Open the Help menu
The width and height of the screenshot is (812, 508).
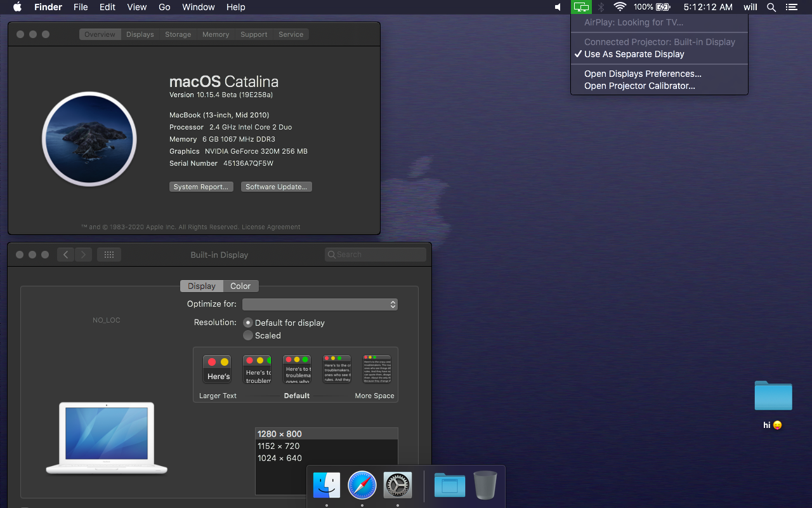[236, 7]
